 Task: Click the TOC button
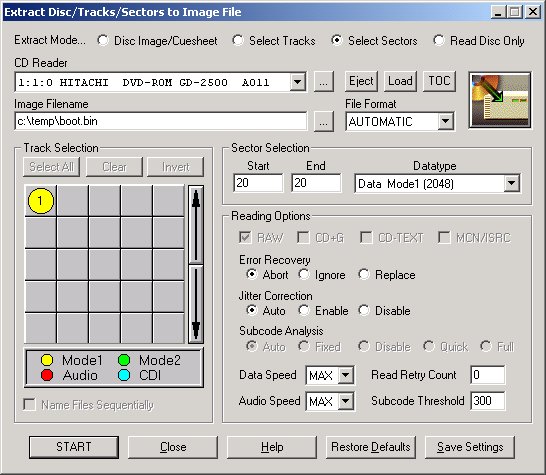pyautogui.click(x=439, y=81)
